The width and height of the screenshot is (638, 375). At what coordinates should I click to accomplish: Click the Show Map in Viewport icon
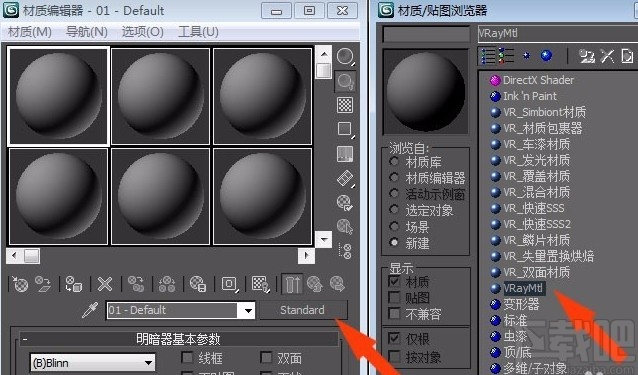click(260, 284)
